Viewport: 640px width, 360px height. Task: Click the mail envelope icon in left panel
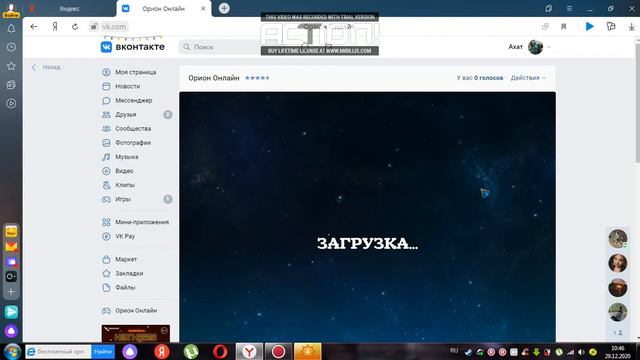11,247
